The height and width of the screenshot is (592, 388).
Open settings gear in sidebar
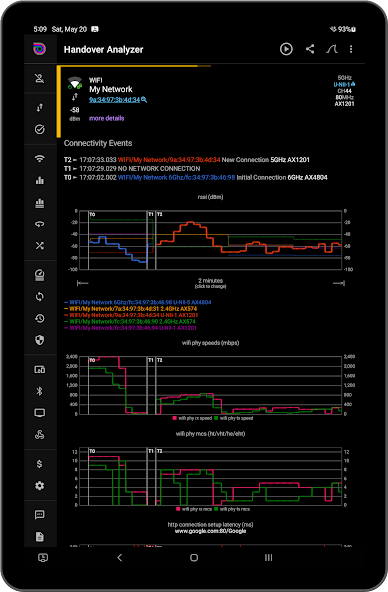[x=40, y=486]
